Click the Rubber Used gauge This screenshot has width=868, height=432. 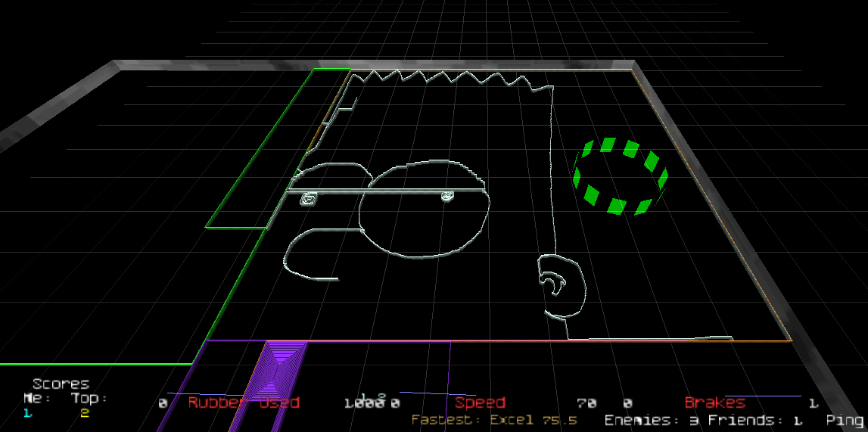244,402
